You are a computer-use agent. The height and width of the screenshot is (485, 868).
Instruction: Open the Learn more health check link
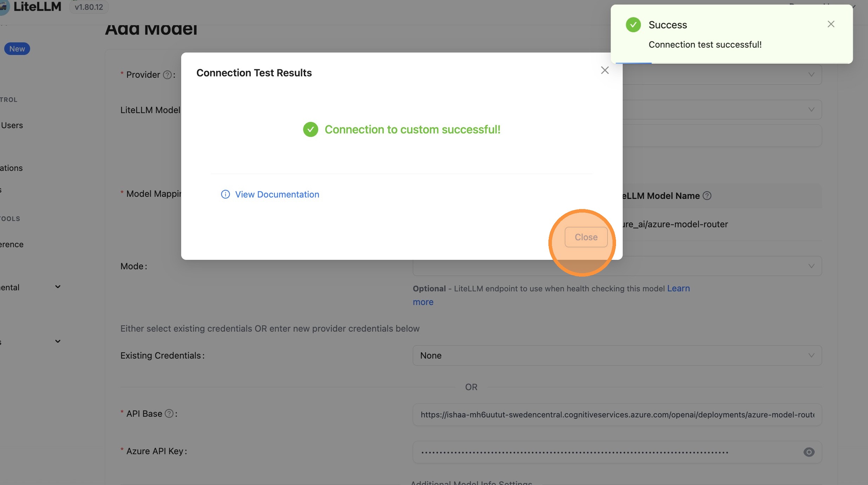(x=678, y=289)
